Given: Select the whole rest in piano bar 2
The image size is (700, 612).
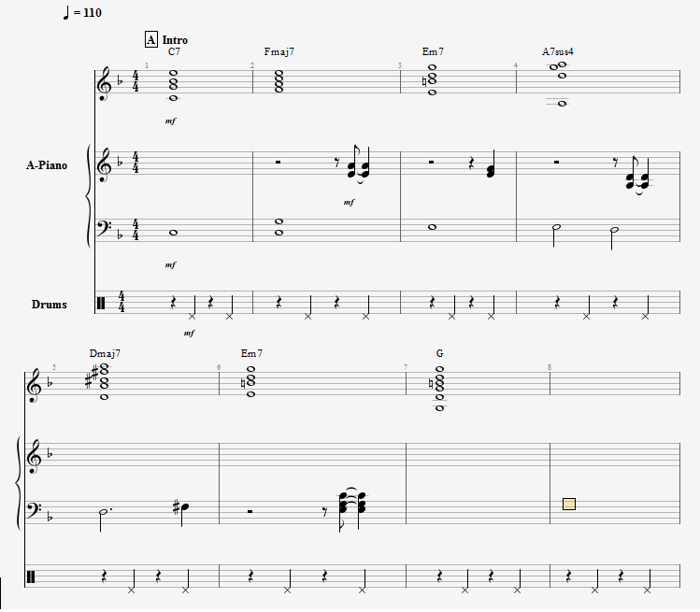Looking at the screenshot, I should (x=278, y=162).
